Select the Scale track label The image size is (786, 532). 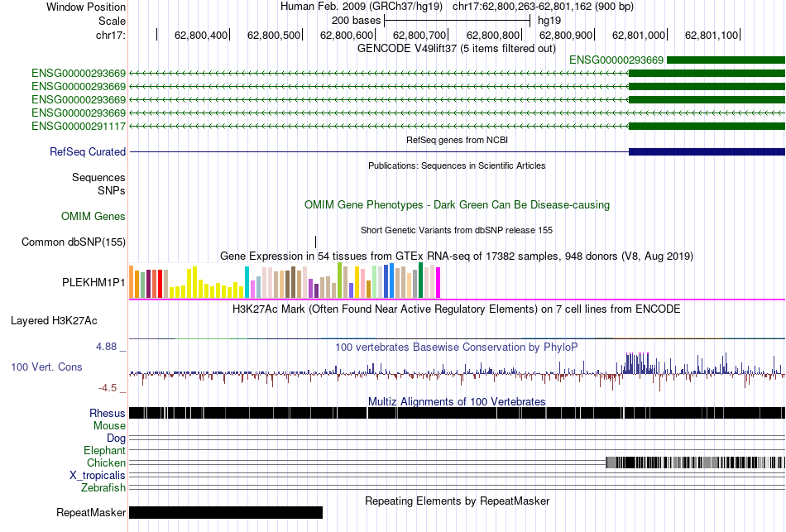click(112, 21)
